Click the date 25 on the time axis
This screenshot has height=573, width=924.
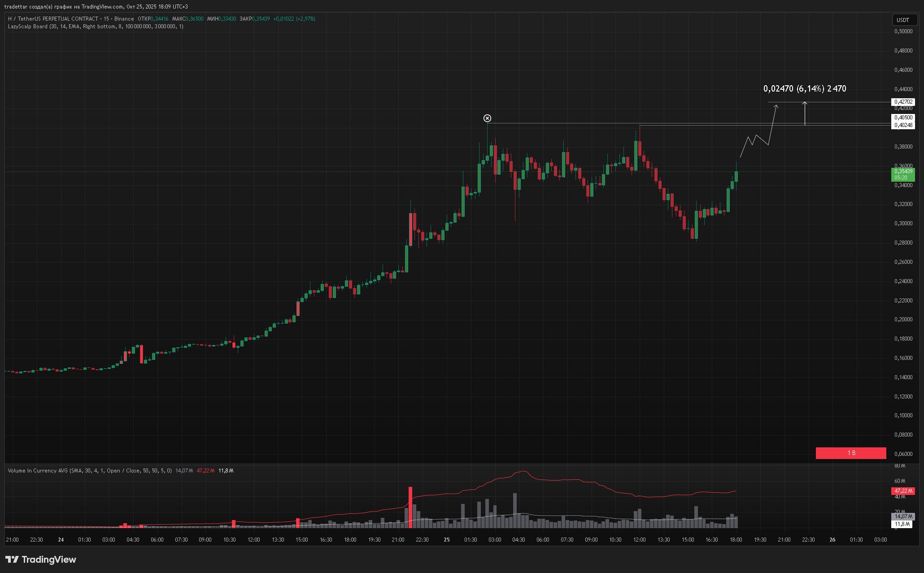click(447, 540)
